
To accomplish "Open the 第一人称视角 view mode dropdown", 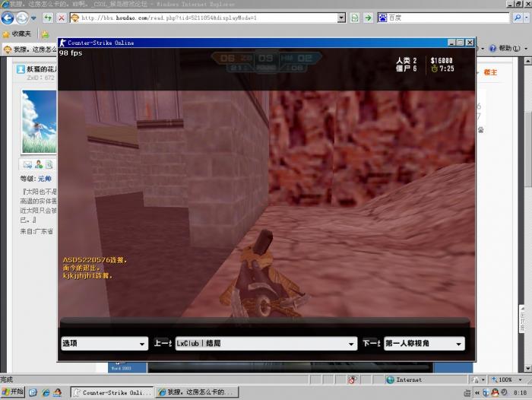I will (424, 343).
